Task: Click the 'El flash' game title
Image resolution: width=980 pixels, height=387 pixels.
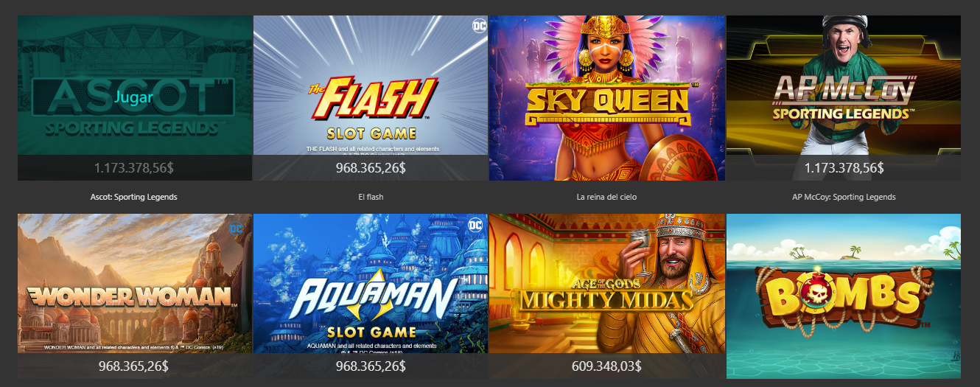Action: pyautogui.click(x=371, y=198)
